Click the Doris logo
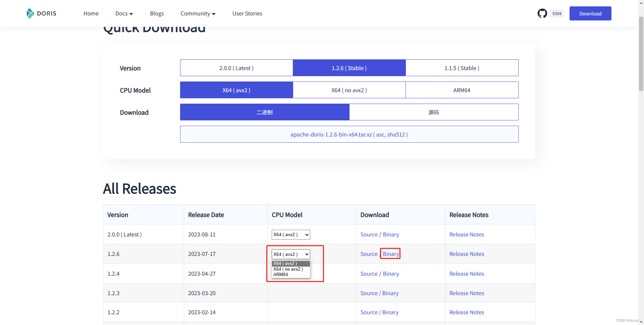Image resolution: width=644 pixels, height=325 pixels. [42, 13]
